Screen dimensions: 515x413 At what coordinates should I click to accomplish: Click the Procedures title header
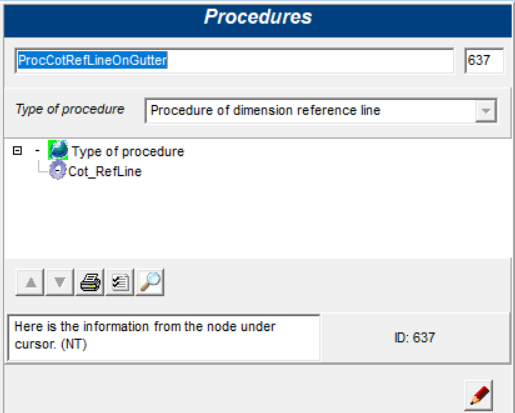258,17
